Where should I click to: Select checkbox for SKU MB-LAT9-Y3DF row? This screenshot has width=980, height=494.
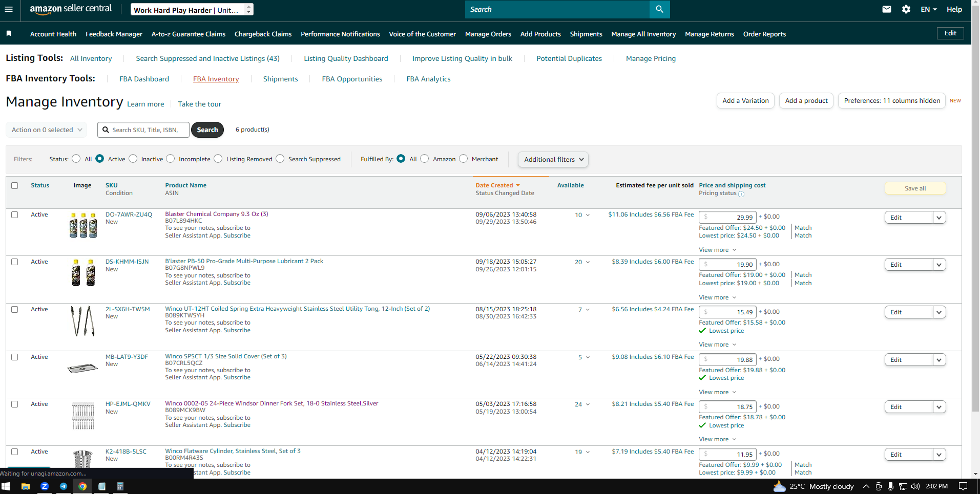[14, 357]
